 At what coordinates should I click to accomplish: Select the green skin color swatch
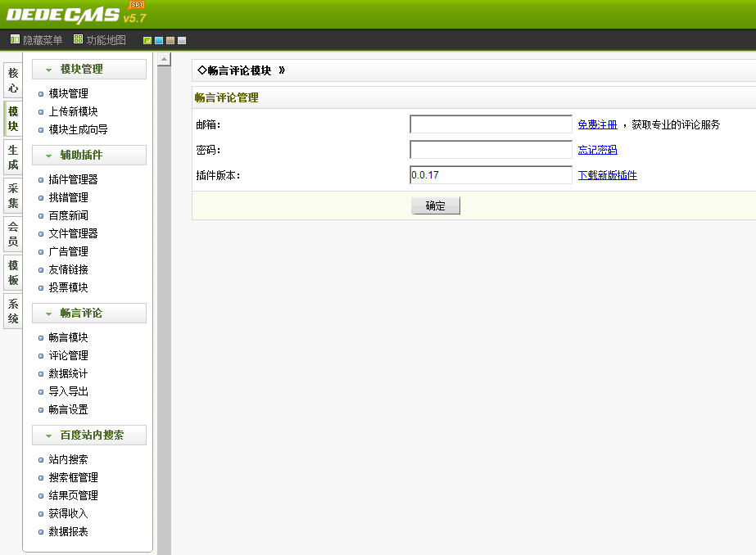pyautogui.click(x=147, y=40)
